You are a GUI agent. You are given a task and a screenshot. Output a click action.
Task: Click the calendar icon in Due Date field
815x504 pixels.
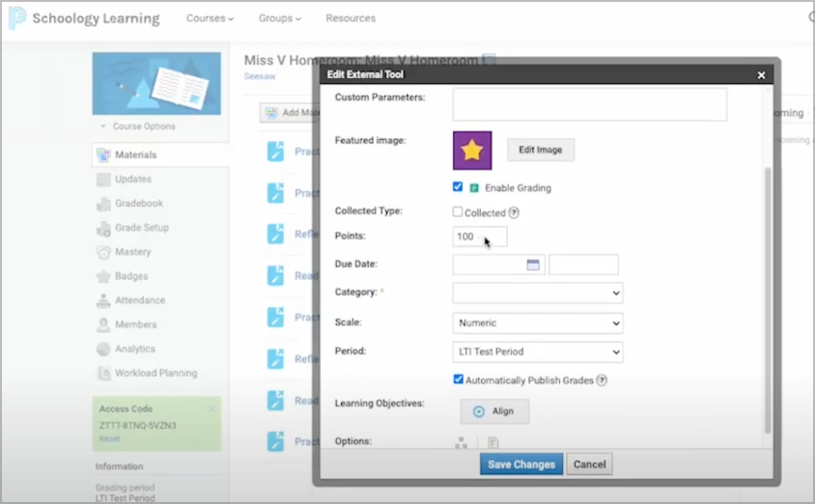pos(532,265)
